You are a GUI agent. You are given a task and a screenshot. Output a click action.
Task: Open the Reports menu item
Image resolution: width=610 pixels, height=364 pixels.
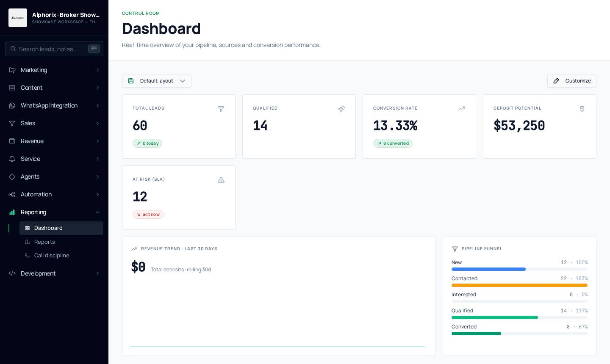point(61,242)
